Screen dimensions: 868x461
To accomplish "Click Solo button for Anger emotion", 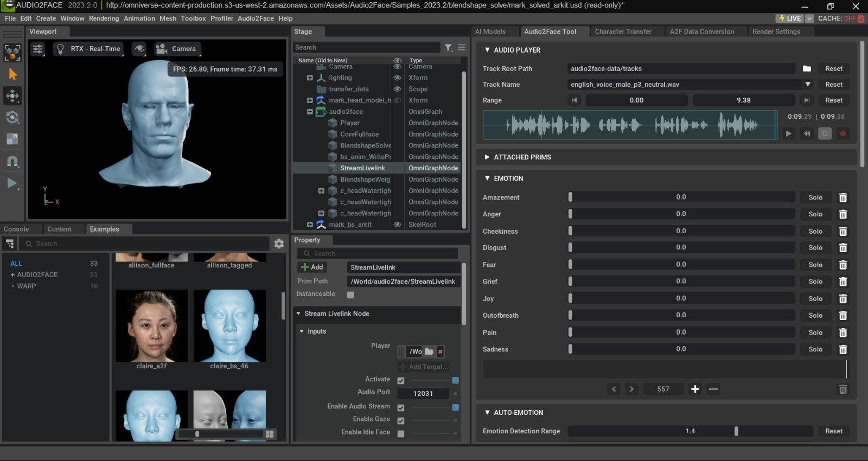I will (815, 214).
